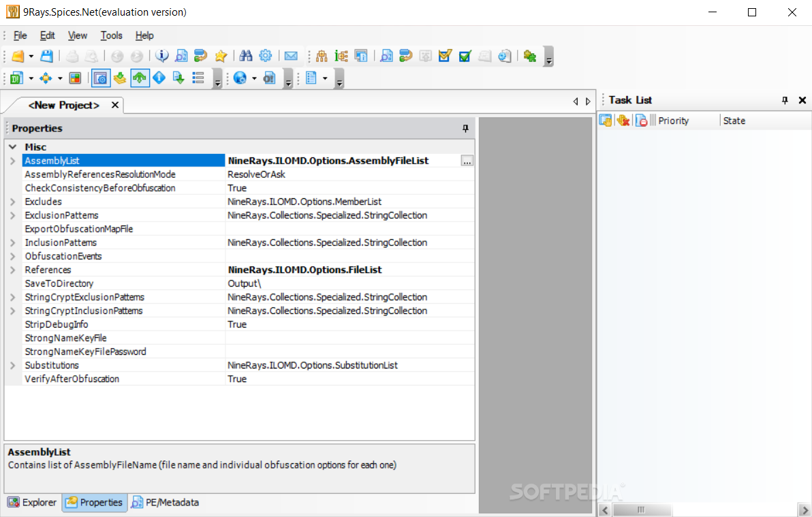This screenshot has width=812, height=517.
Task: Click the yellow-check checkbox toolbar icon
Action: tap(445, 56)
